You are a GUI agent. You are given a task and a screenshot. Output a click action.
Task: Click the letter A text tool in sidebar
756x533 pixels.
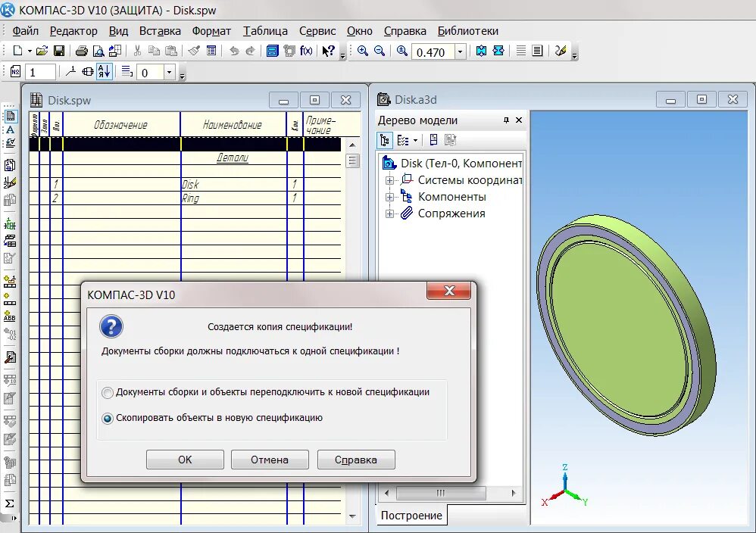coord(10,129)
